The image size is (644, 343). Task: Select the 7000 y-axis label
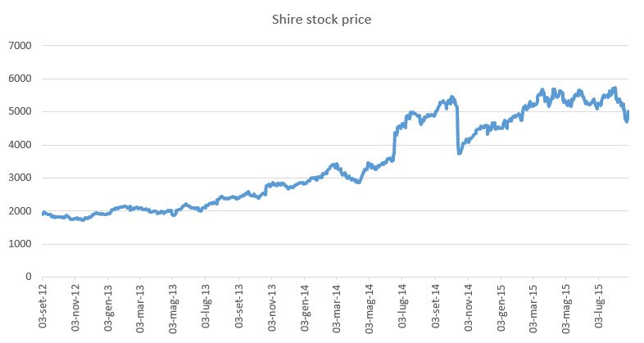click(18, 46)
